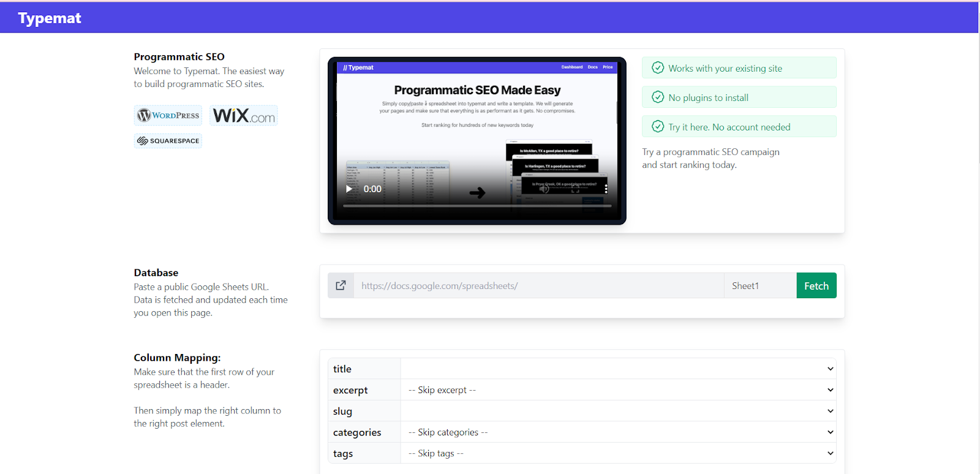The height and width of the screenshot is (474, 980).
Task: Click checkmark icon beside 'Works with your existing site'
Action: pos(658,68)
